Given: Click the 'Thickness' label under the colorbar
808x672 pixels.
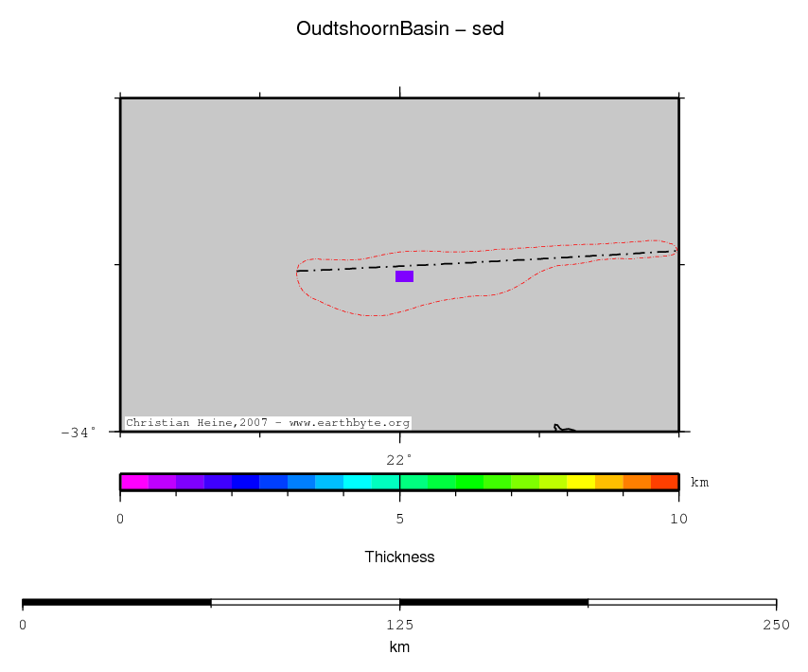Looking at the screenshot, I should (399, 557).
